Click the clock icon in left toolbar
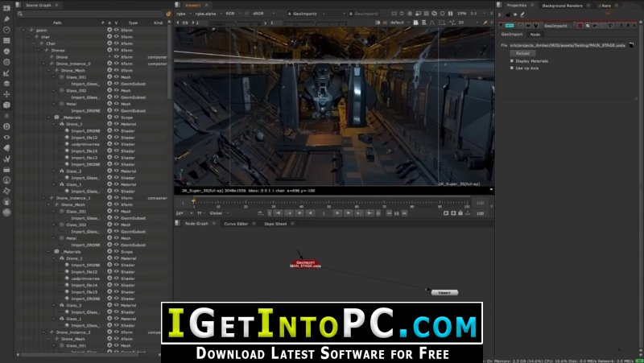Screen dimensions: 644x363 coord(6,30)
